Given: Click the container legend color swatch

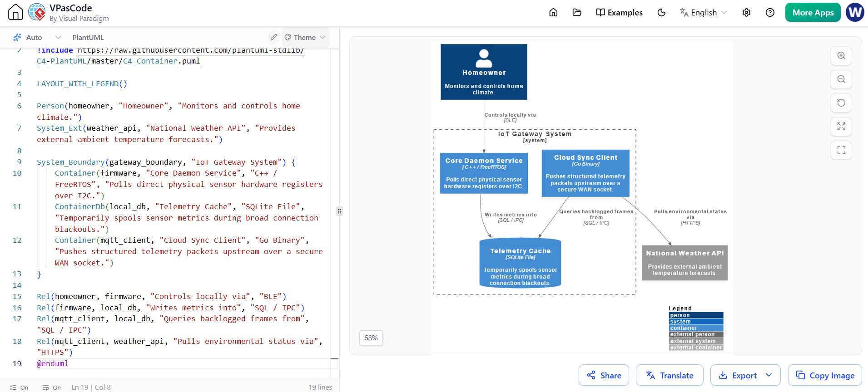Looking at the screenshot, I should pos(696,328).
